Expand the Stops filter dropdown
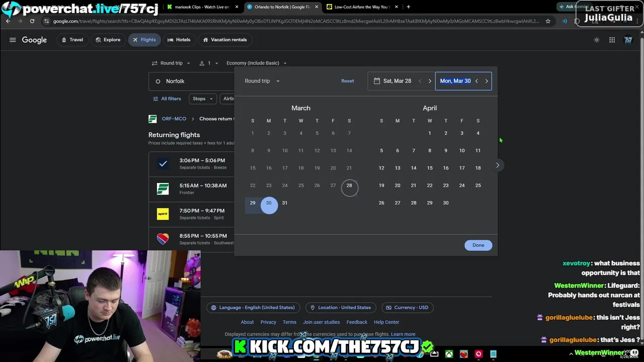Image resolution: width=644 pixels, height=362 pixels. pos(203,99)
